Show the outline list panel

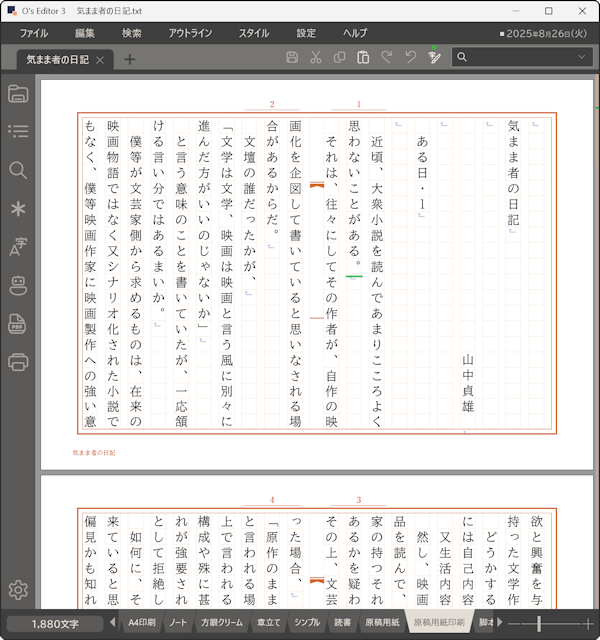(18, 131)
